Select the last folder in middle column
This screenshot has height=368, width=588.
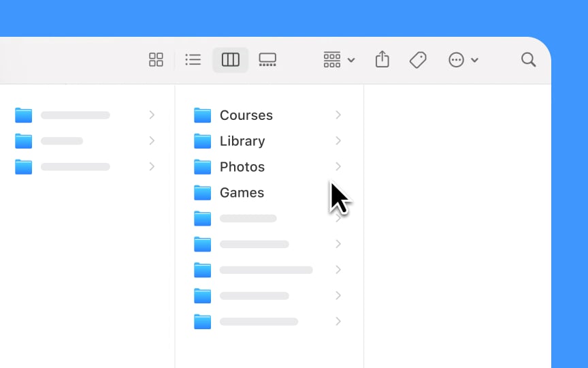[259, 322]
